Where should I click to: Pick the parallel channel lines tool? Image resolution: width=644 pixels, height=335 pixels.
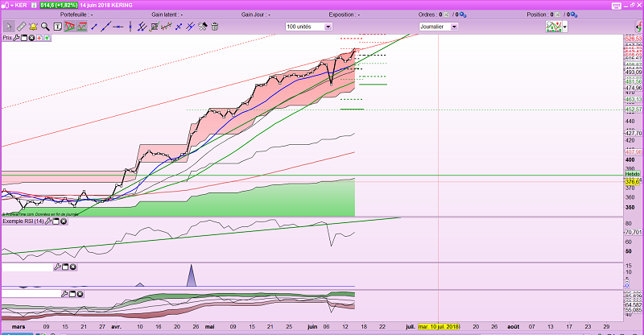point(142,27)
